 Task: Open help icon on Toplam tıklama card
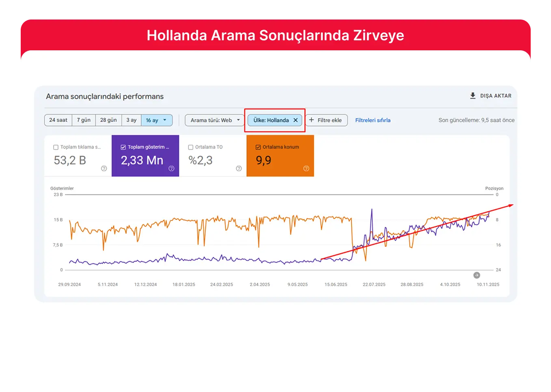click(104, 168)
